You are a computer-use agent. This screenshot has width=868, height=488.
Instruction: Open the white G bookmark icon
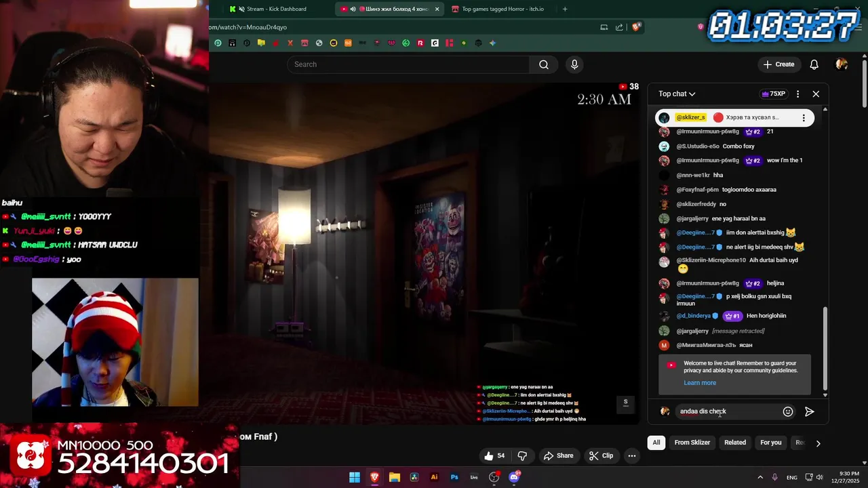435,43
